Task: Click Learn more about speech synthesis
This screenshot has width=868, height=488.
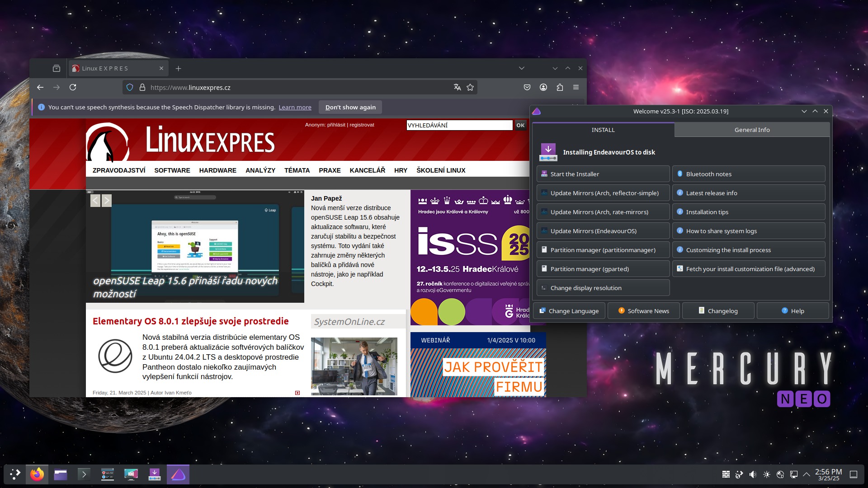Action: pos(295,108)
